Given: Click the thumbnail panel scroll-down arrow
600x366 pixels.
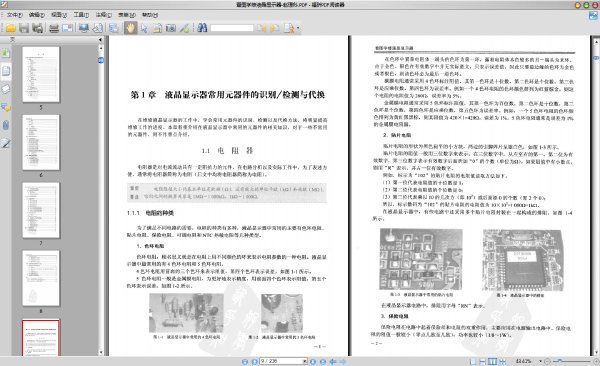Looking at the screenshot, I should click(101, 352).
